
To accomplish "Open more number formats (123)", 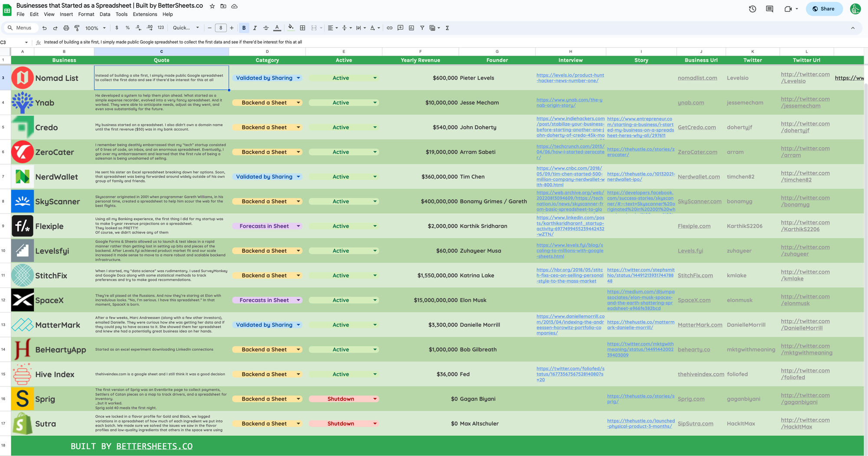I will (161, 28).
